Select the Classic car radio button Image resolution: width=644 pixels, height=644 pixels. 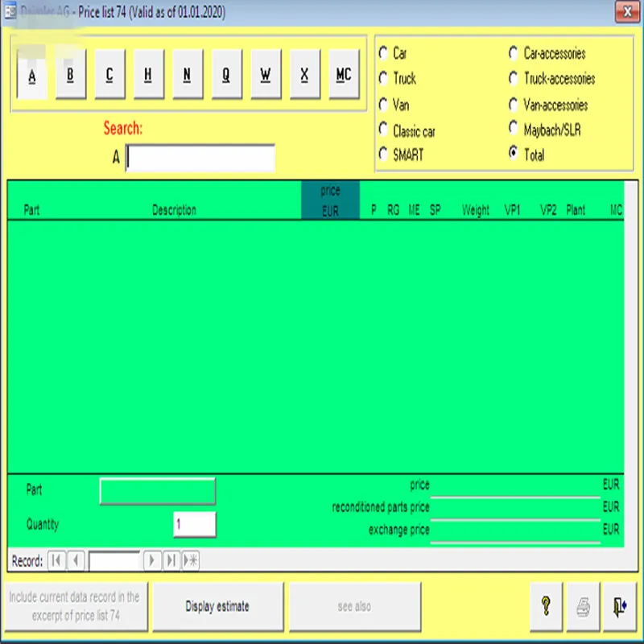tap(383, 129)
